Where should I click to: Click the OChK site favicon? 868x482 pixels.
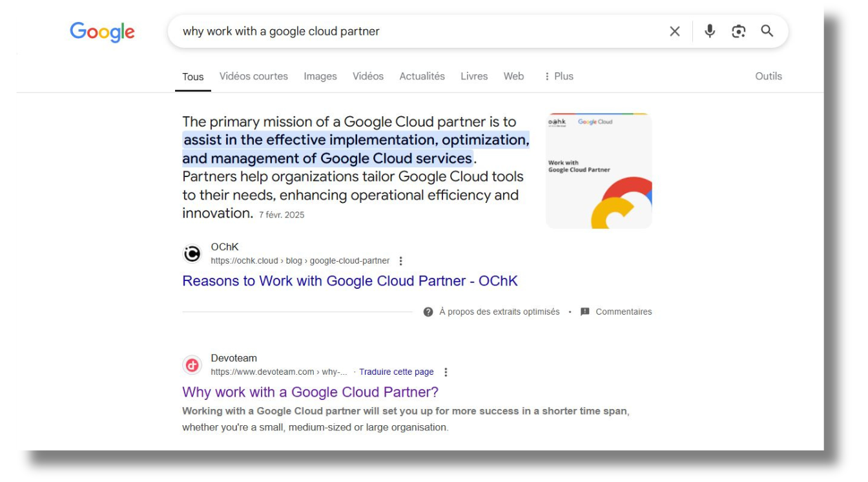[192, 254]
